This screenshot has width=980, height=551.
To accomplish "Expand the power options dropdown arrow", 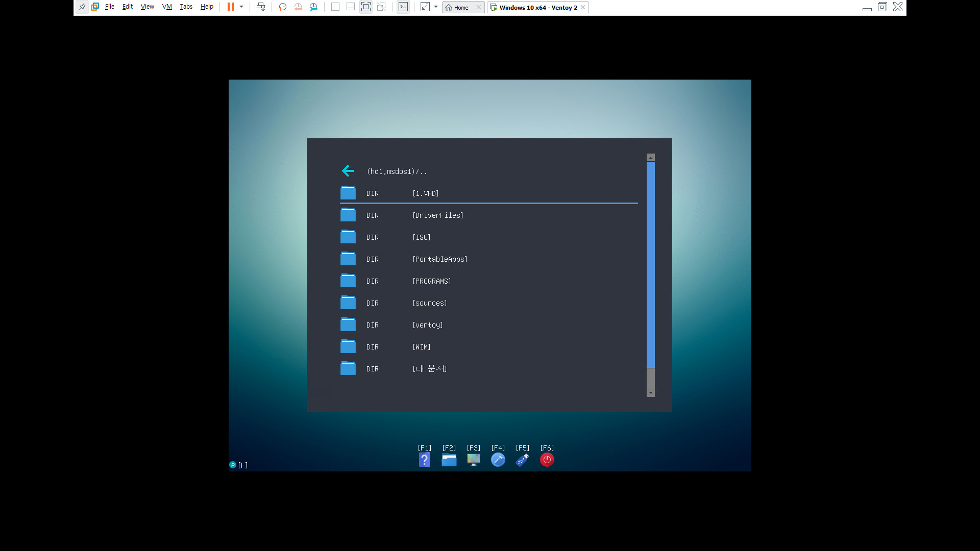I will 241,7.
